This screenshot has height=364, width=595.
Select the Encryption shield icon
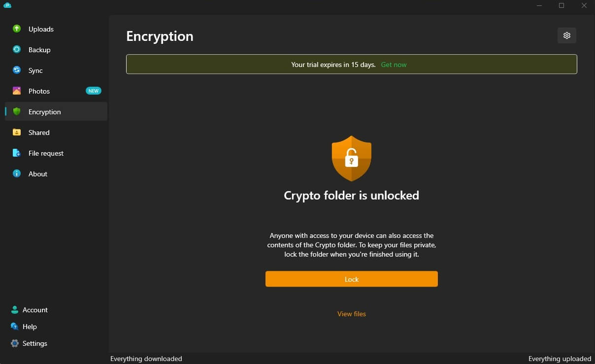15,112
